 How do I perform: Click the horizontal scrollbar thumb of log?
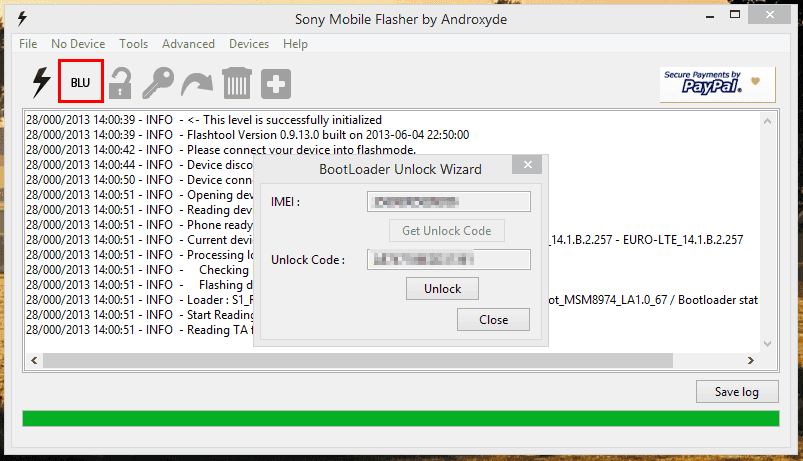(x=358, y=361)
